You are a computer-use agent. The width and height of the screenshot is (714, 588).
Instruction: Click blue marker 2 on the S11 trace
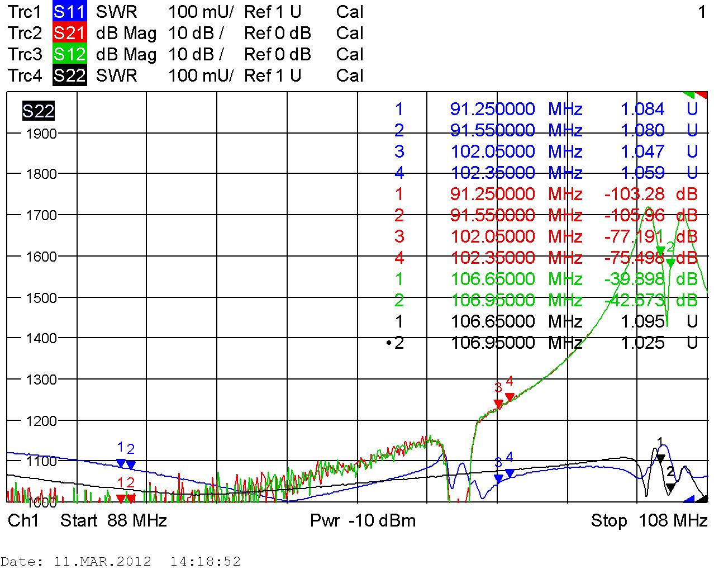[131, 464]
